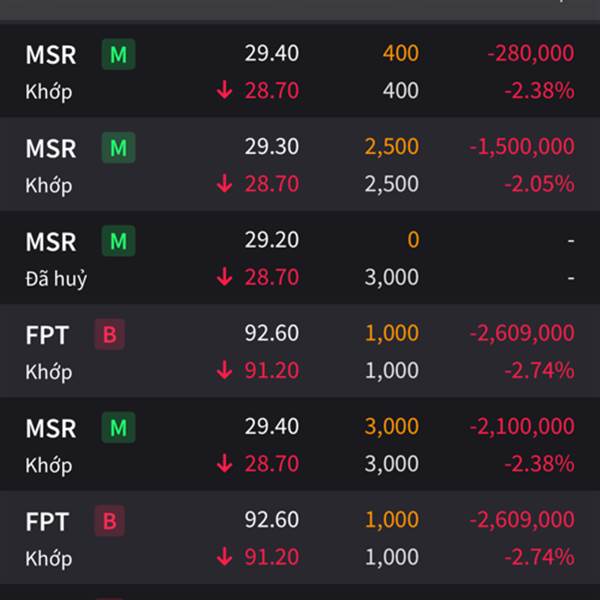Tap the M badge on the cancelled MSR order

click(118, 241)
